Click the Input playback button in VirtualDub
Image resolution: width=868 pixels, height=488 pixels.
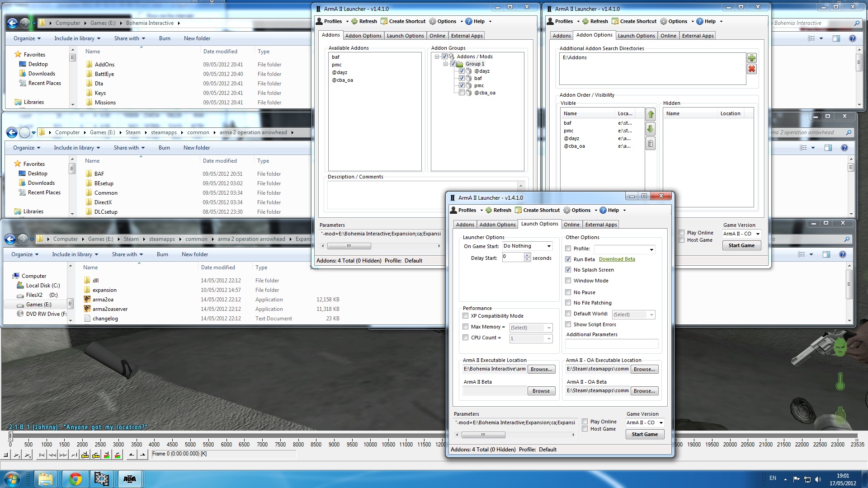point(17,455)
